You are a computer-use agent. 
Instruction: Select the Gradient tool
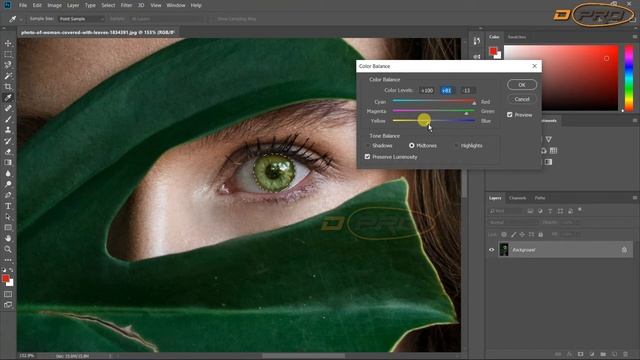point(8,162)
